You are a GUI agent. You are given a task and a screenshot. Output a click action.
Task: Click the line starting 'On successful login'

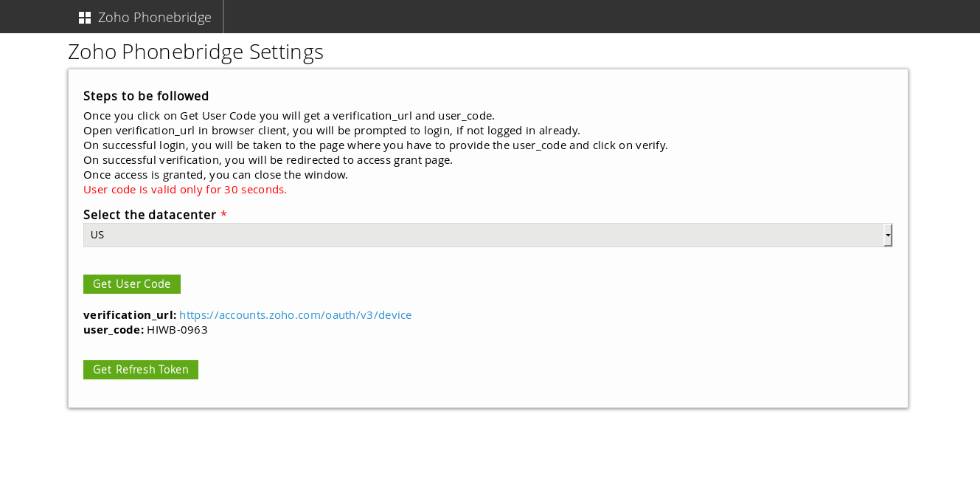(x=375, y=145)
